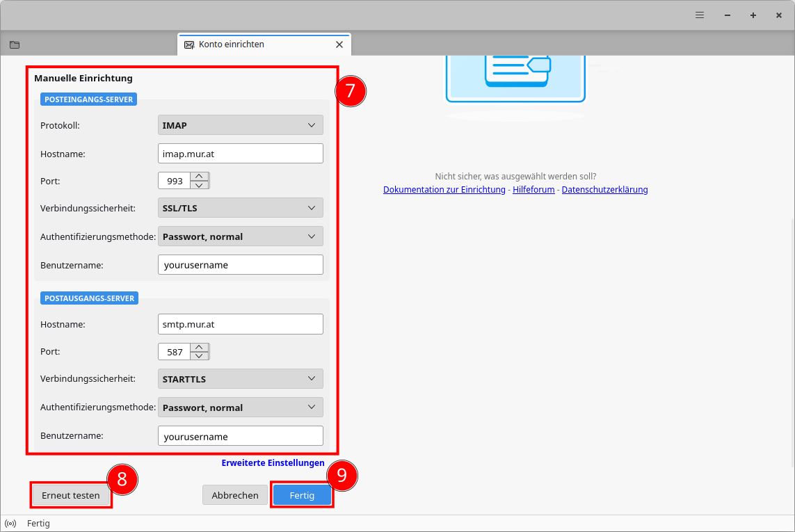Open Dokumentation zur Einrichtung link

pos(444,190)
